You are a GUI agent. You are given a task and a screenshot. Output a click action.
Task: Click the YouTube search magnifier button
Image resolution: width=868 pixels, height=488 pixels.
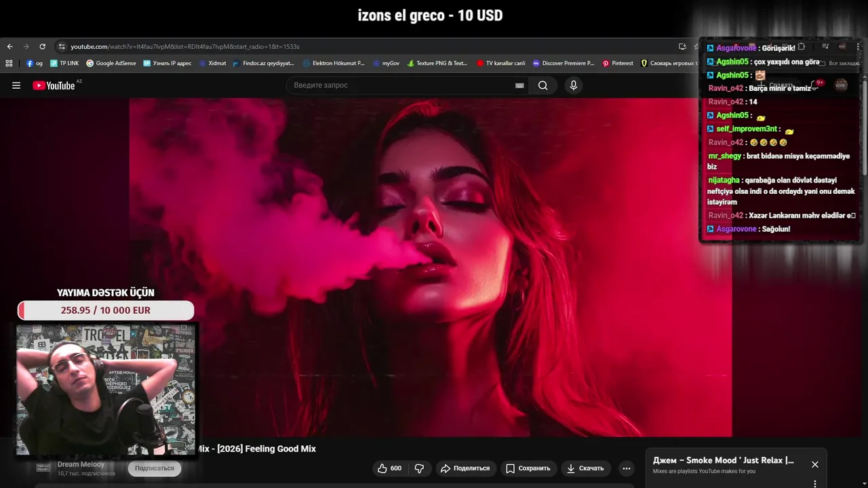[543, 85]
